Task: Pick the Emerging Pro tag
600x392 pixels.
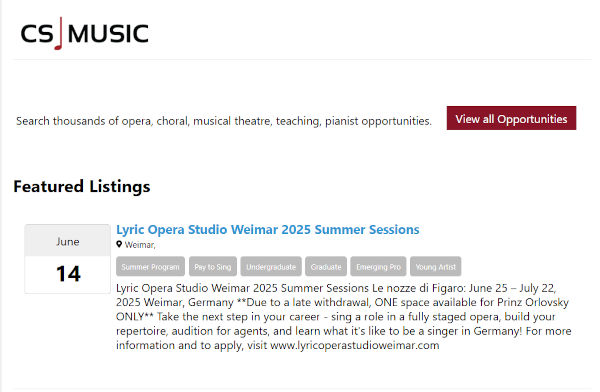Action: [378, 266]
